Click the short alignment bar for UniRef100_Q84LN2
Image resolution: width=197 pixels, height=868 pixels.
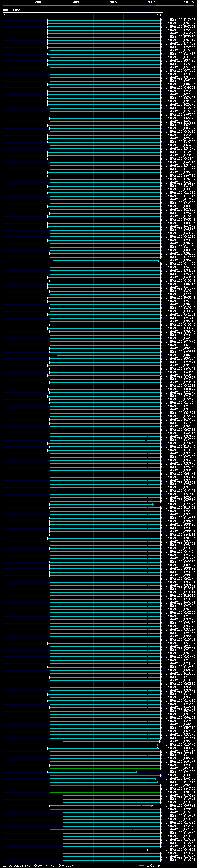click(109, 355)
